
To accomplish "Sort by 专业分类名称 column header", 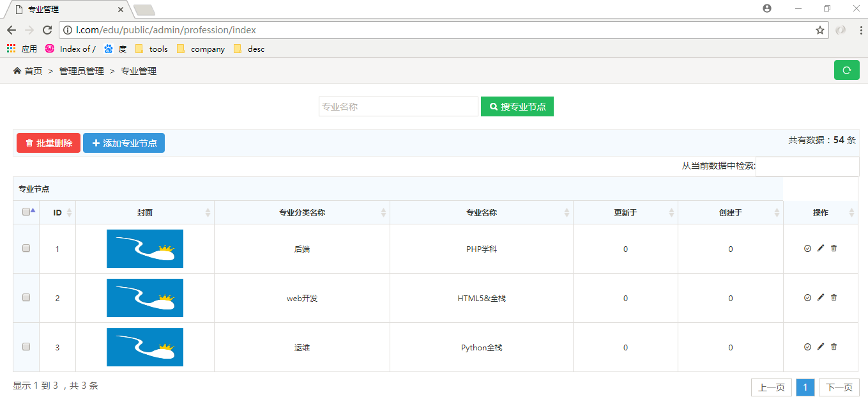I will click(x=302, y=212).
